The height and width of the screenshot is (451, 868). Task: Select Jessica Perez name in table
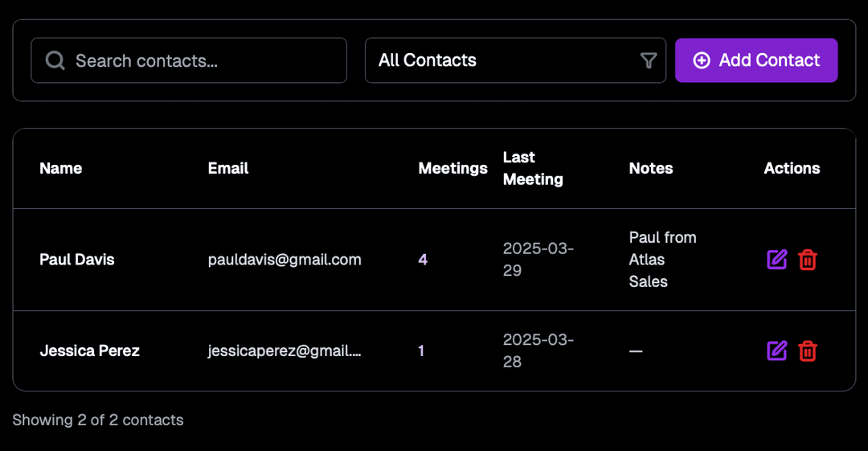tap(90, 351)
